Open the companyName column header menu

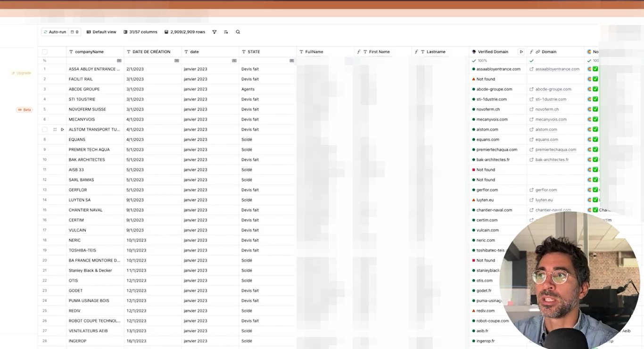coord(95,52)
